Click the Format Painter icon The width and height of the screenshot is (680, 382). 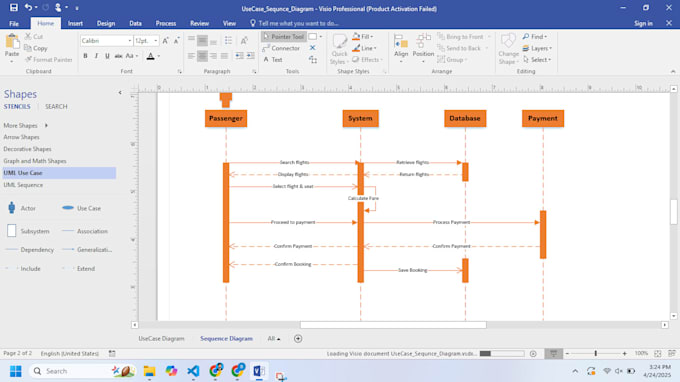point(29,60)
